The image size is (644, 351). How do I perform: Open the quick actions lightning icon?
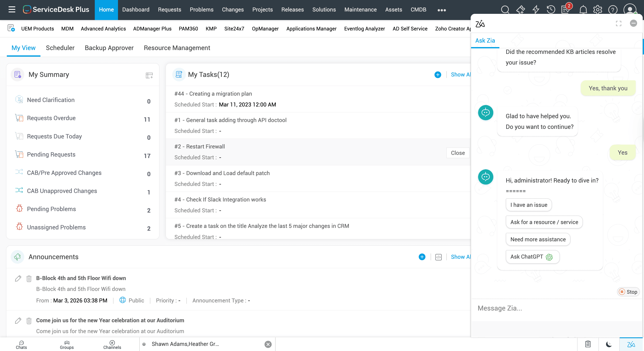point(536,10)
